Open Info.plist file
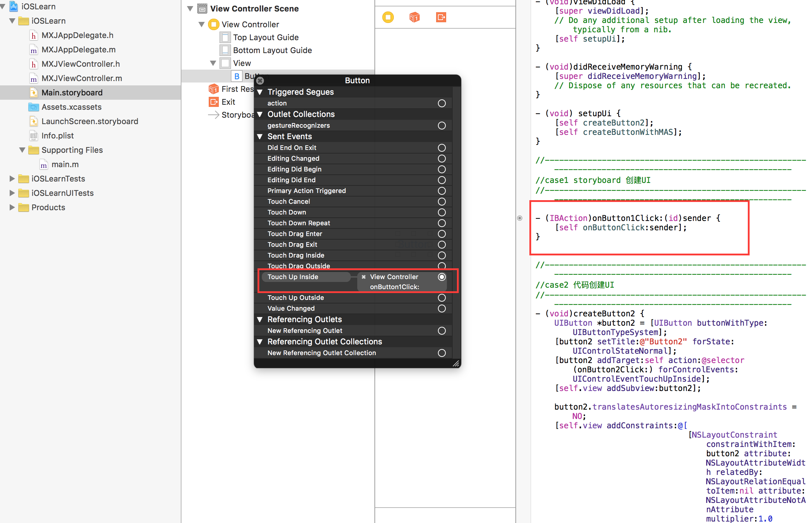This screenshot has height=523, width=812. (57, 136)
